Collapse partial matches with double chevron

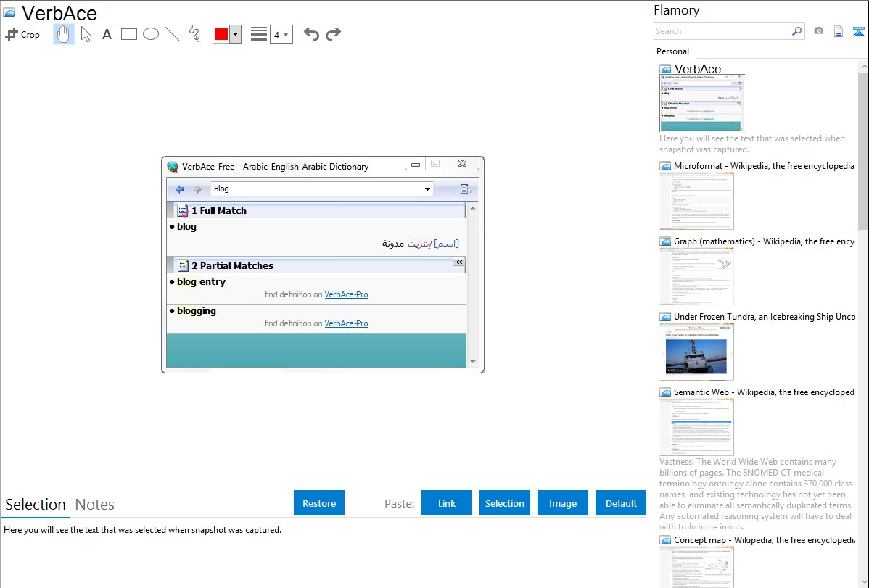459,262
